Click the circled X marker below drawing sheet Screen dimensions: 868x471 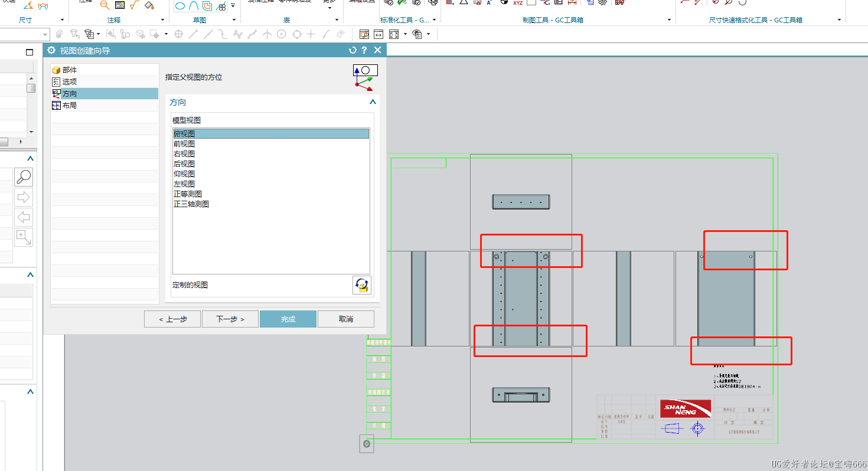[367, 444]
